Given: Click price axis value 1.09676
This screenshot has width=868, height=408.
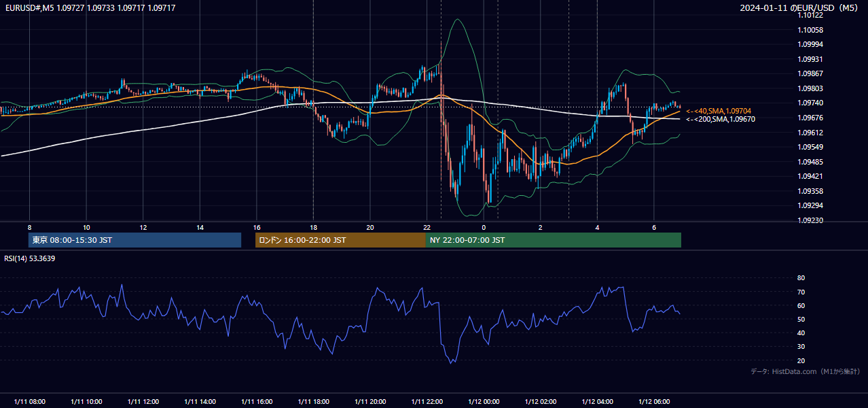Looking at the screenshot, I should (x=810, y=118).
